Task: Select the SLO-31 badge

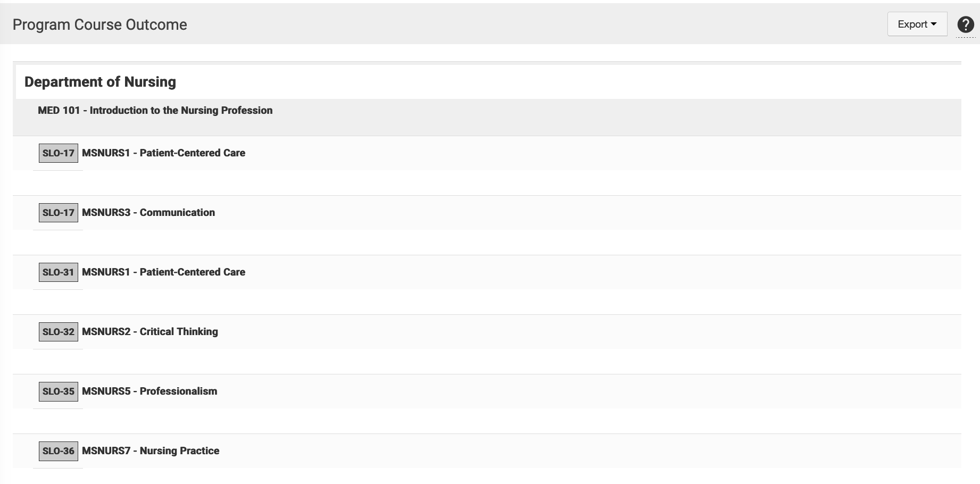Action: 59,272
